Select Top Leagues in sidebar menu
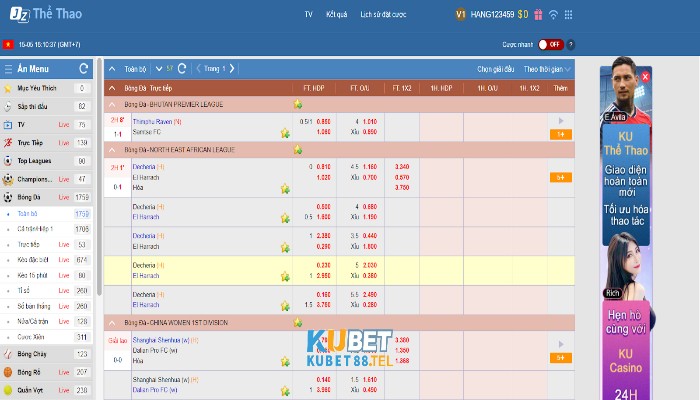Screen dimensions: 700x400 [46, 161]
